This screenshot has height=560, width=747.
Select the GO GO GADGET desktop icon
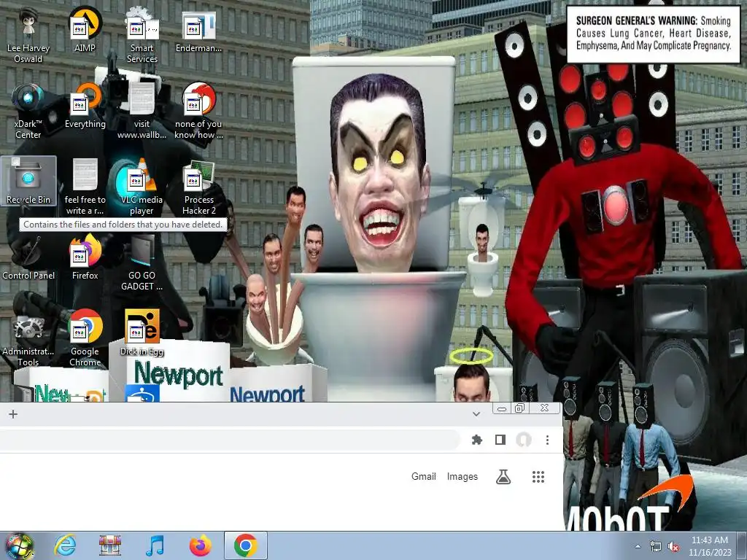pos(142,262)
